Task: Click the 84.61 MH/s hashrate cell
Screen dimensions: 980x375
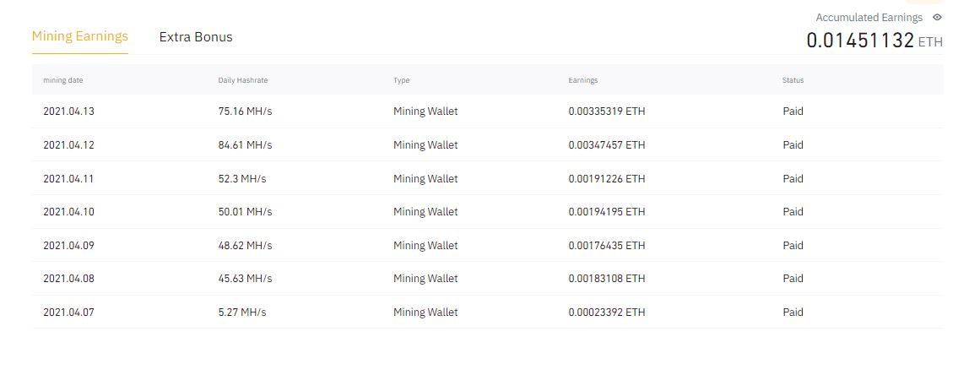Action: 245,145
